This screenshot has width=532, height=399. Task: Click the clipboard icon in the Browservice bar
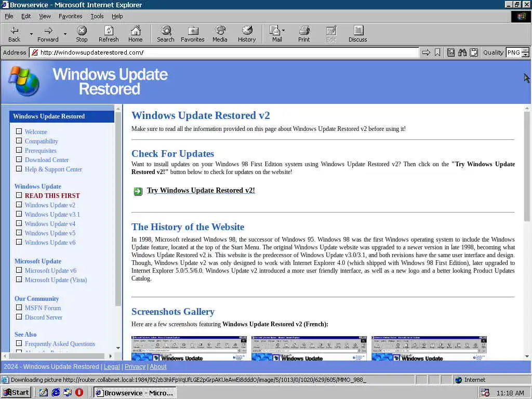click(474, 52)
